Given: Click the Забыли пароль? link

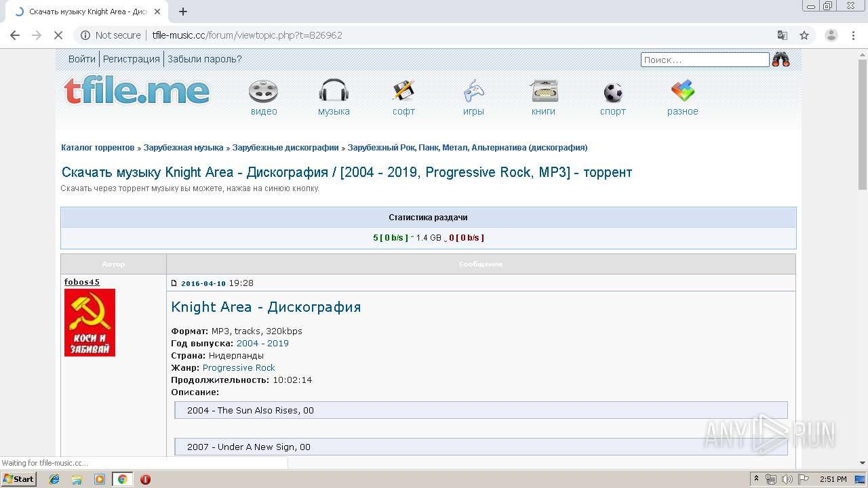Looking at the screenshot, I should click(205, 59).
